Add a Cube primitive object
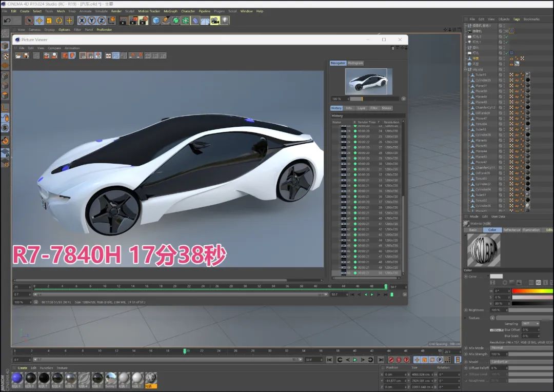Image resolution: width=554 pixels, height=392 pixels. pyautogui.click(x=156, y=21)
